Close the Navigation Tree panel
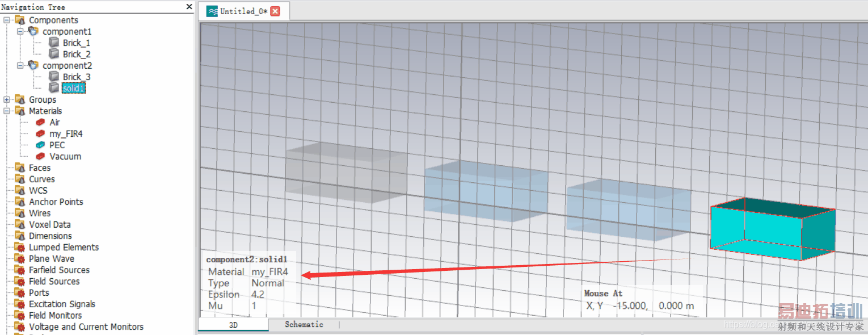Viewport: 868px width, 335px height. click(x=189, y=7)
